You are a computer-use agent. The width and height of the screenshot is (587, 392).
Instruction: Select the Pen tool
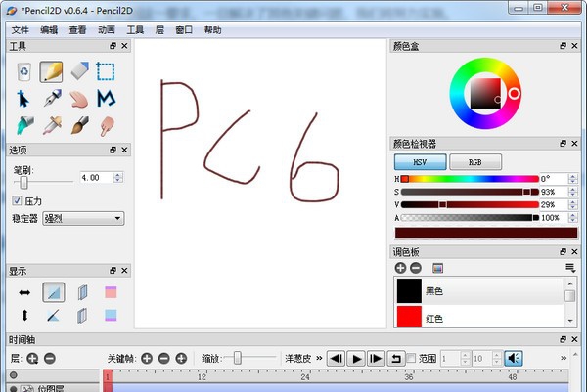pyautogui.click(x=52, y=99)
